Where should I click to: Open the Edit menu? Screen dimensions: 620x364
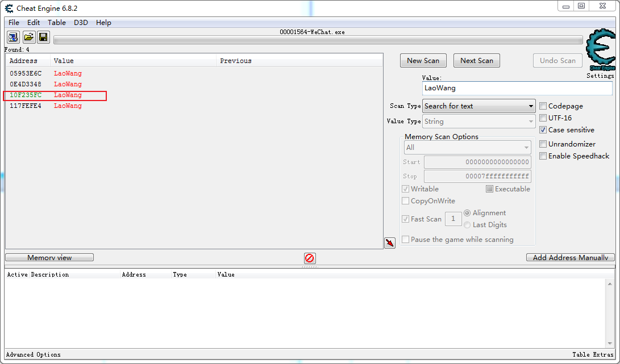click(34, 23)
